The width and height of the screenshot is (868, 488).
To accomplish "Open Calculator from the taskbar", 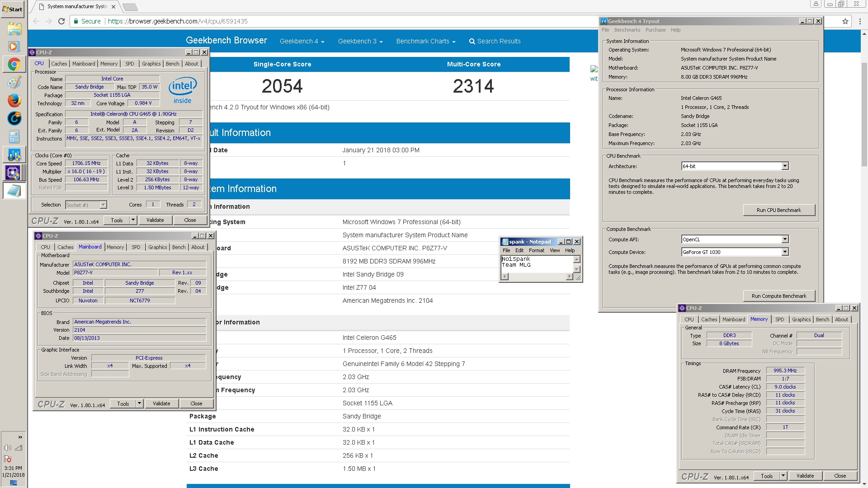I will 14,136.
